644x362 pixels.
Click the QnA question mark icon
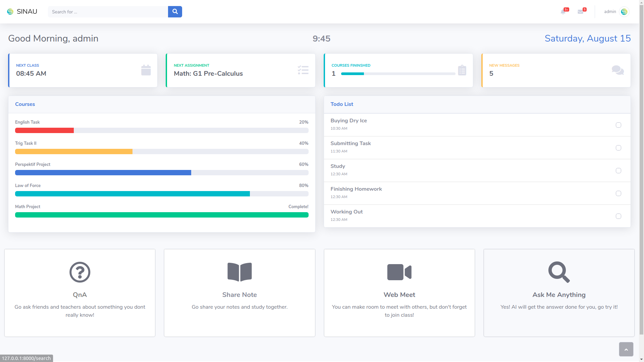(x=80, y=272)
